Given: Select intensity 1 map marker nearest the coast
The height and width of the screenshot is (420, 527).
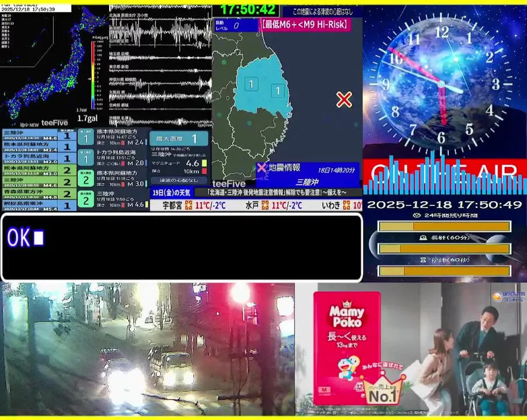Looking at the screenshot, I should pos(278,90).
